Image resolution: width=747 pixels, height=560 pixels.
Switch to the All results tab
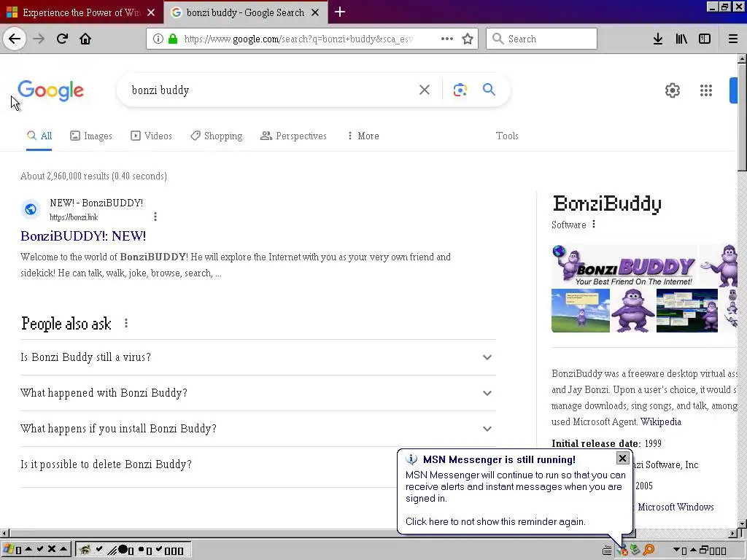[x=39, y=136]
